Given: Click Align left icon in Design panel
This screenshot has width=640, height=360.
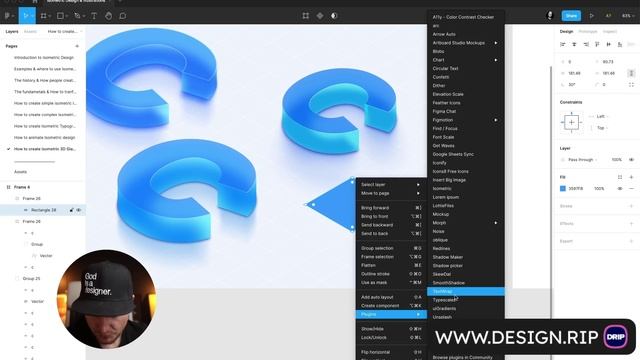Looking at the screenshot, I should pos(563,44).
